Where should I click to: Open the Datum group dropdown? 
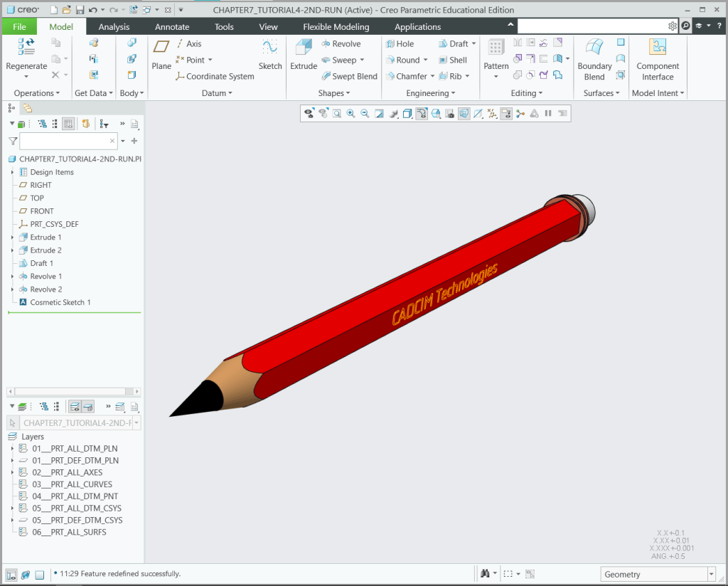(217, 93)
